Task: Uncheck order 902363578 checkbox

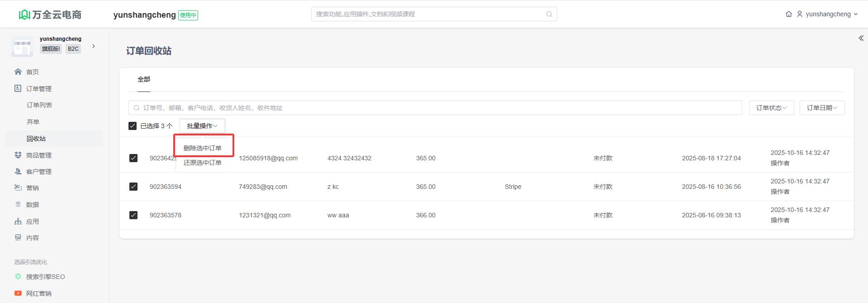Action: 133,215
